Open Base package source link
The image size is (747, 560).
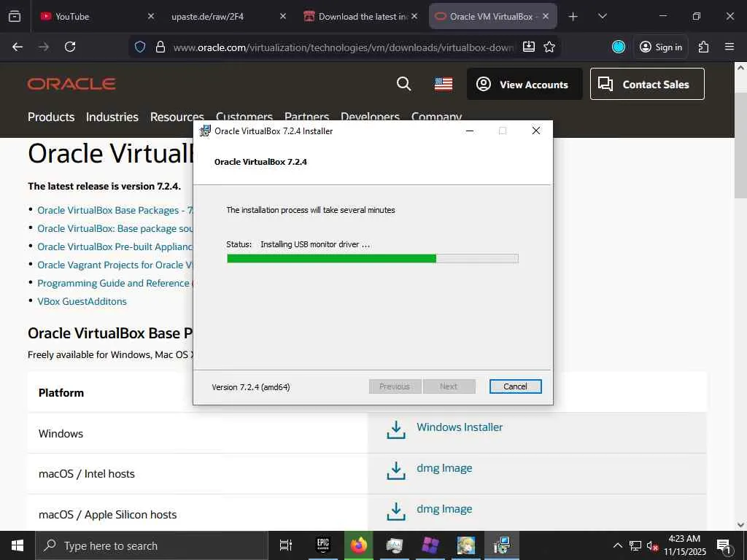(115, 228)
